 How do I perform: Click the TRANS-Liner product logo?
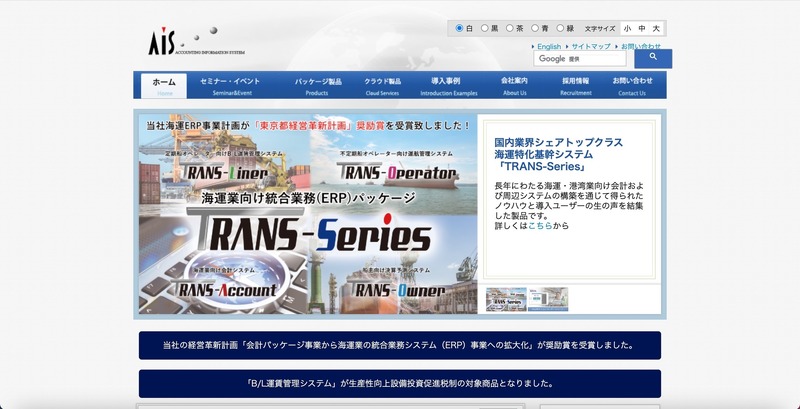pyautogui.click(x=221, y=172)
